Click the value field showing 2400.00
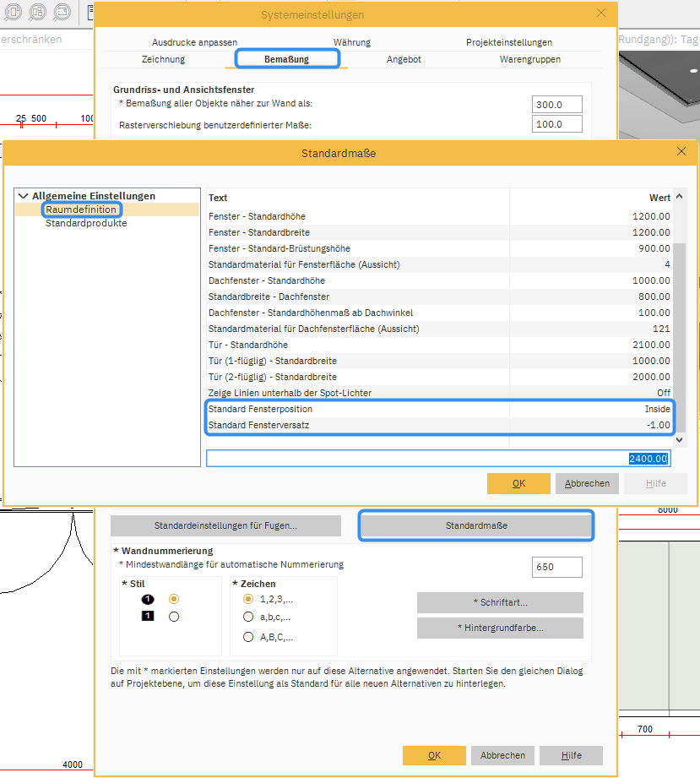Image resolution: width=700 pixels, height=778 pixels. 439,459
